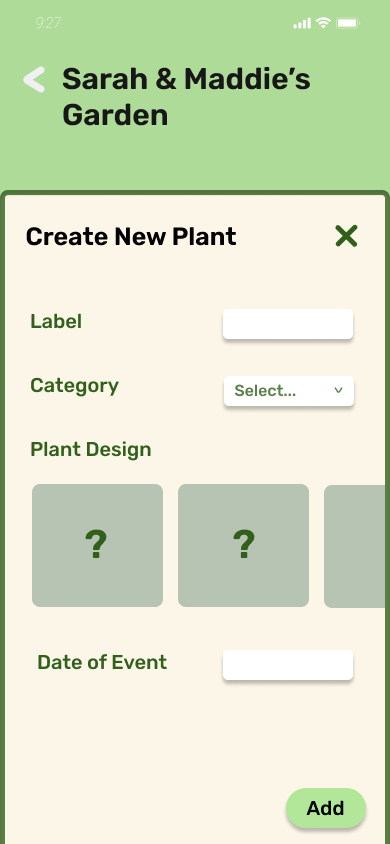Viewport: 390px width, 844px height.
Task: Click the status bar clock time
Action: (48, 23)
